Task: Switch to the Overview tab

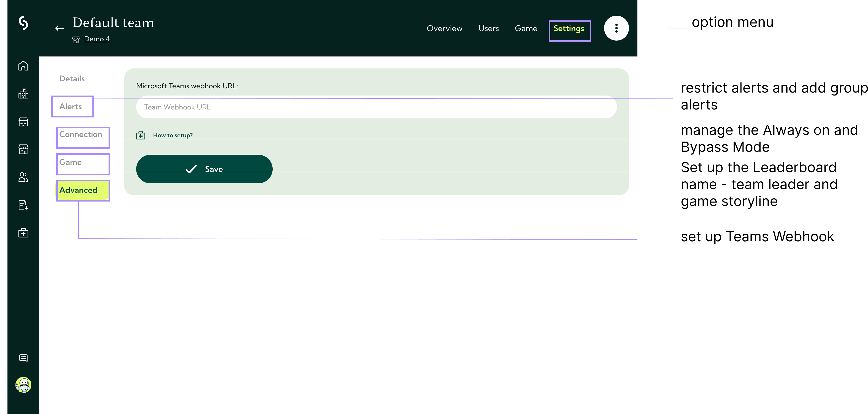Action: [444, 29]
